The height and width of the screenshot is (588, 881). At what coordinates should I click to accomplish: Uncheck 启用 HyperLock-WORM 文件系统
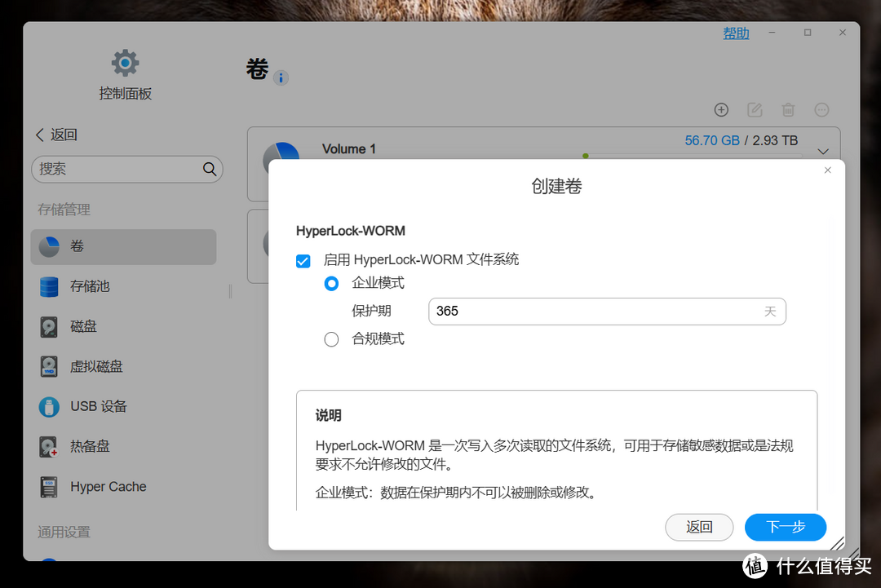point(303,261)
